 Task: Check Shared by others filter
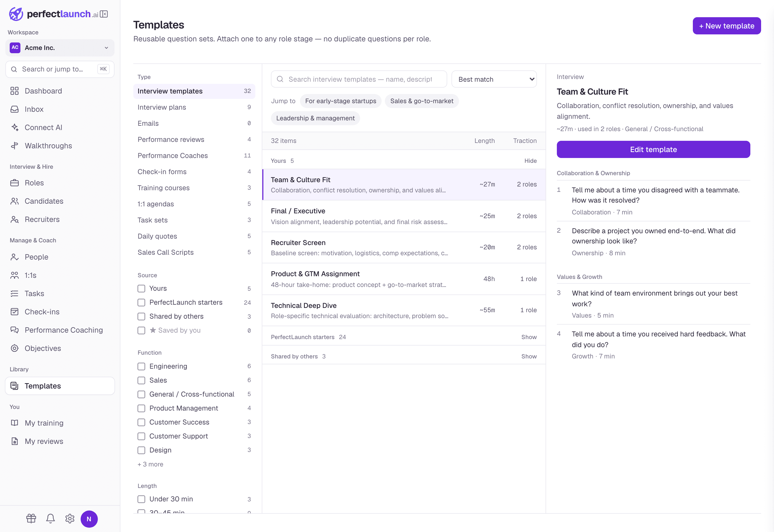(x=141, y=316)
